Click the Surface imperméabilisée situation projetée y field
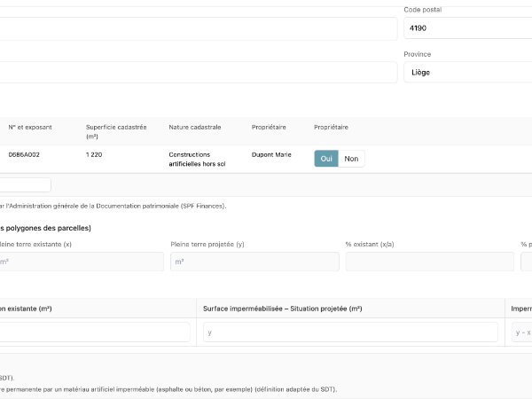 point(350,332)
